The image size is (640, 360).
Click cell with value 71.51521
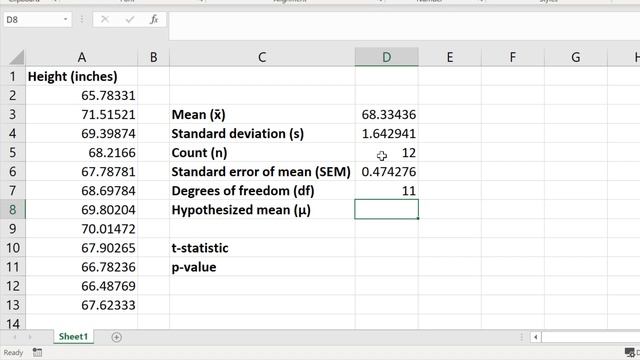click(x=82, y=114)
